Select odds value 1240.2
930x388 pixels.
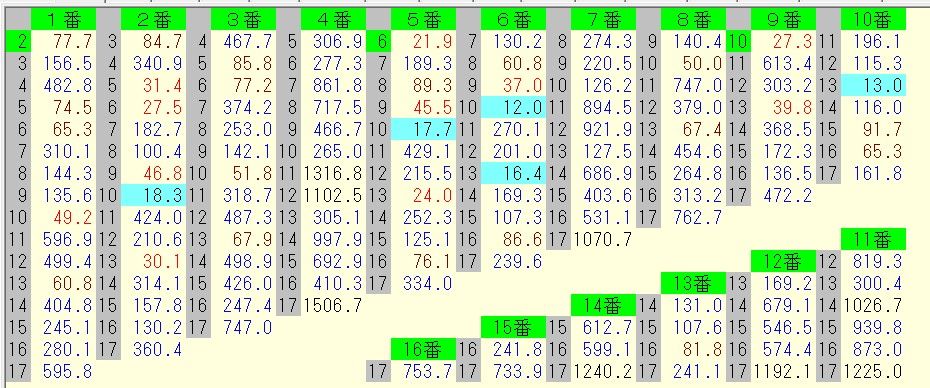tap(603, 371)
